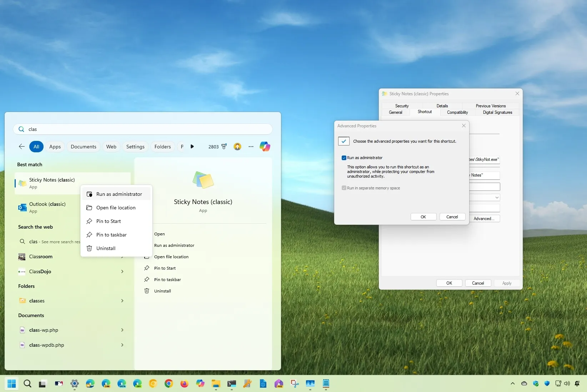This screenshot has width=587, height=392.
Task: Click the account profile icon in search
Action: pos(237,147)
